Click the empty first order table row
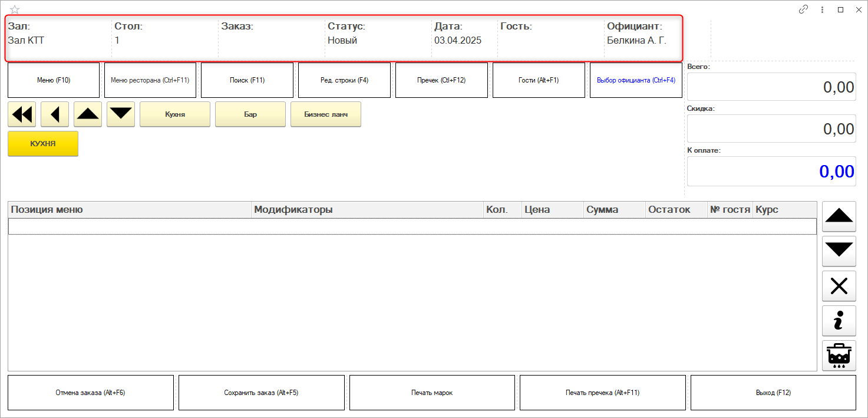Screen dimensions: 868x418 [412, 226]
